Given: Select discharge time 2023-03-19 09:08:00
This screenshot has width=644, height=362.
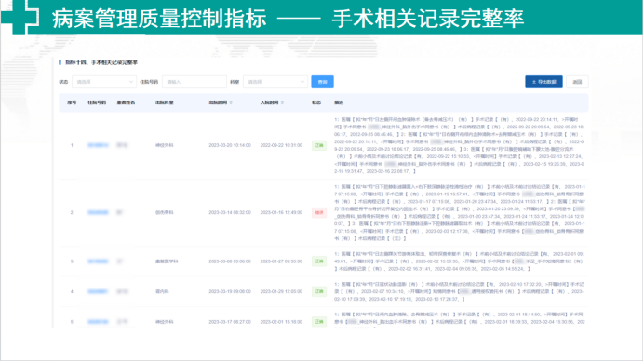Looking at the screenshot, I should click(230, 291).
